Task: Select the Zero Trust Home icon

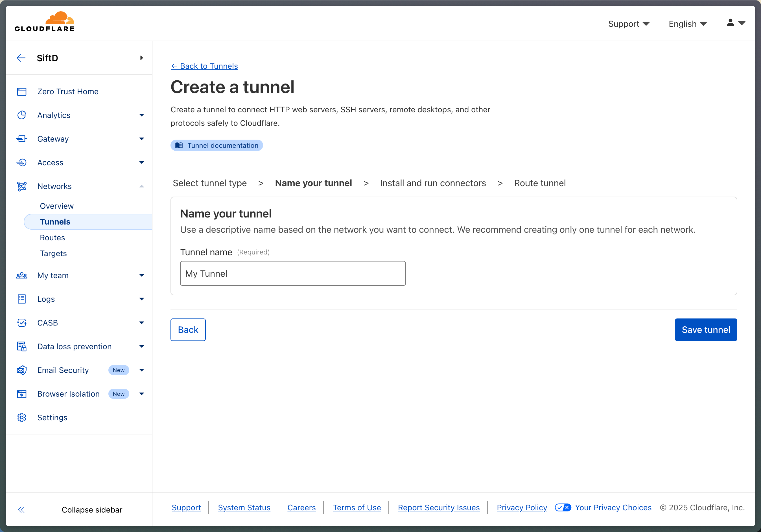Action: pos(21,91)
